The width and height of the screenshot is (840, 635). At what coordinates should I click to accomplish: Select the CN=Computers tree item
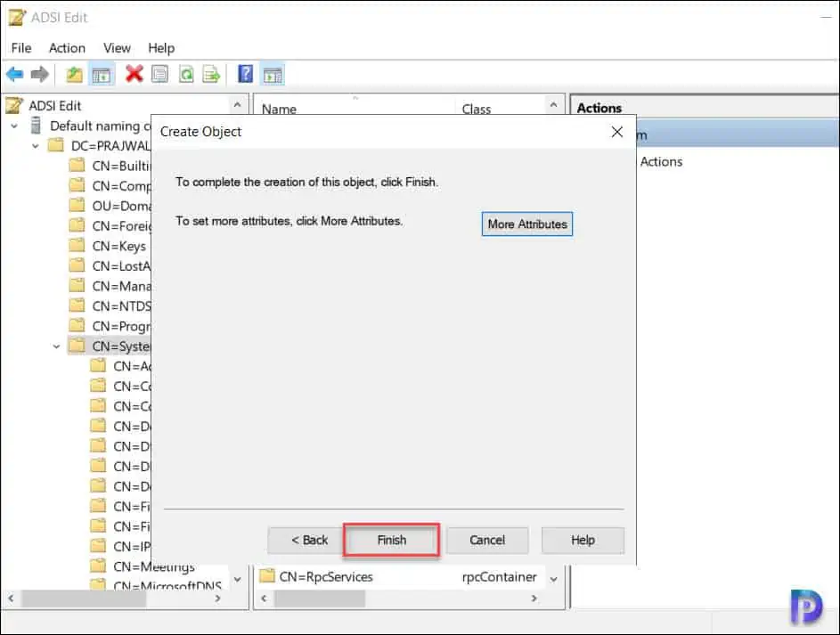121,186
